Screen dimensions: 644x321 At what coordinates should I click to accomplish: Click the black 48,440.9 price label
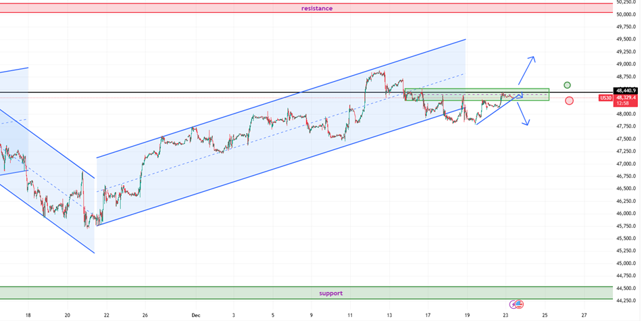pyautogui.click(x=626, y=90)
